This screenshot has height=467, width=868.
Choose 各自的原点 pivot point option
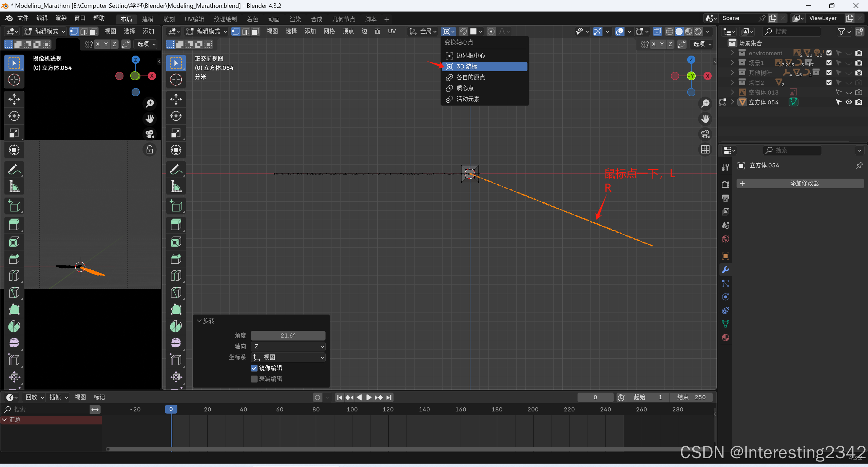tap(470, 77)
